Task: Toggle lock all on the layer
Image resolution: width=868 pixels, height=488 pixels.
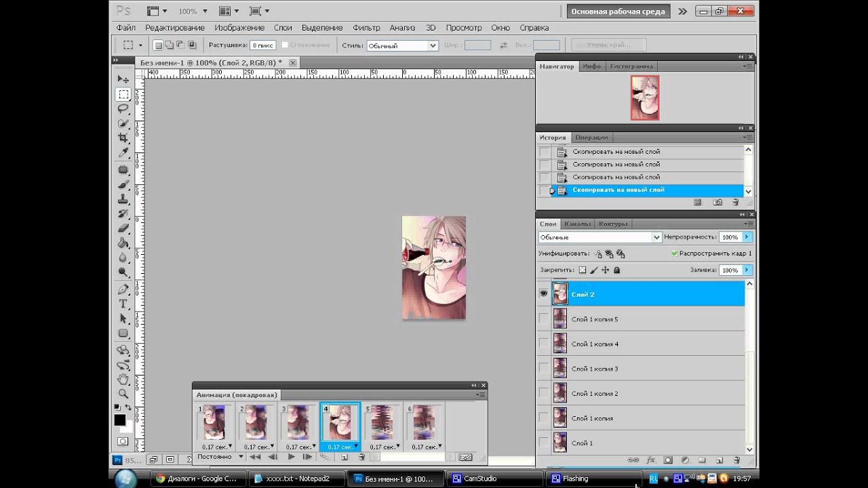Action: pyautogui.click(x=617, y=270)
